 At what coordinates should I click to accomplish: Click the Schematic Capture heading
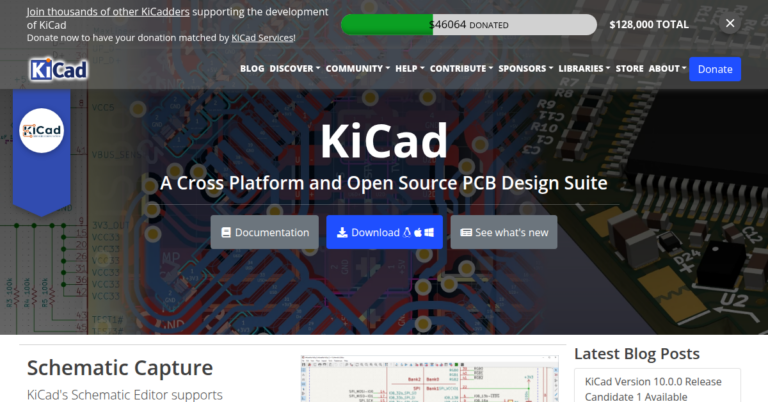pyautogui.click(x=120, y=368)
